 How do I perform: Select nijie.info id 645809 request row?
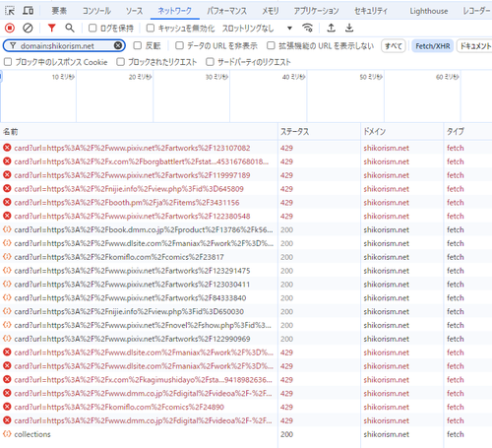(x=246, y=189)
